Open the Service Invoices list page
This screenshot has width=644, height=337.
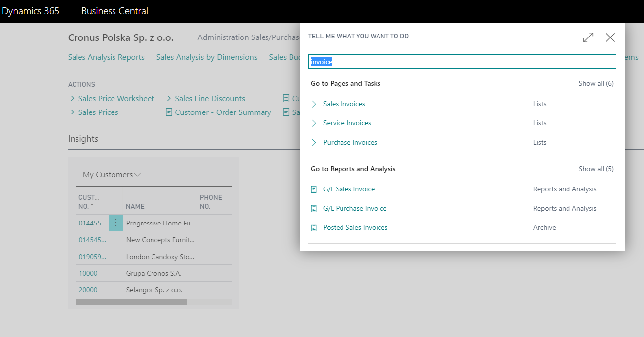tap(347, 123)
